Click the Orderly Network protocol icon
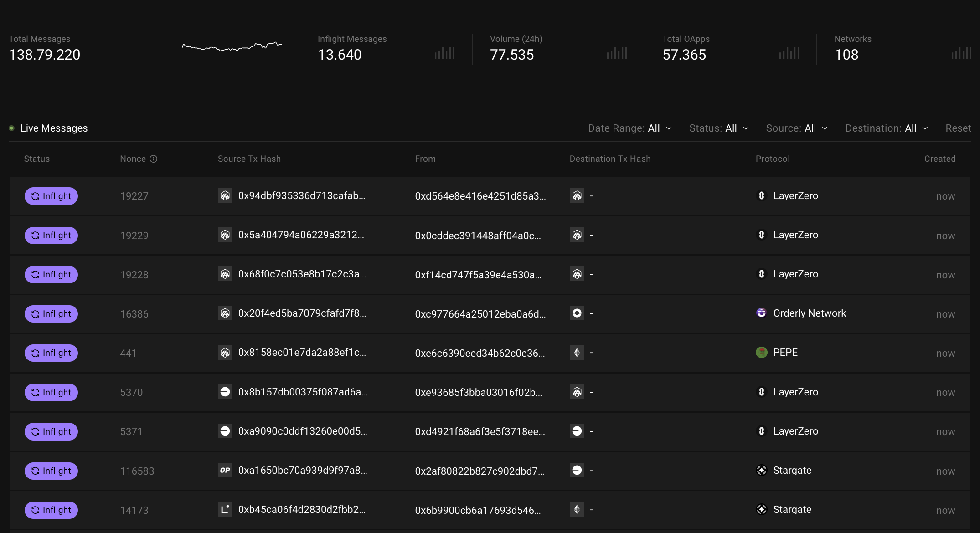The image size is (980, 533). (x=761, y=313)
